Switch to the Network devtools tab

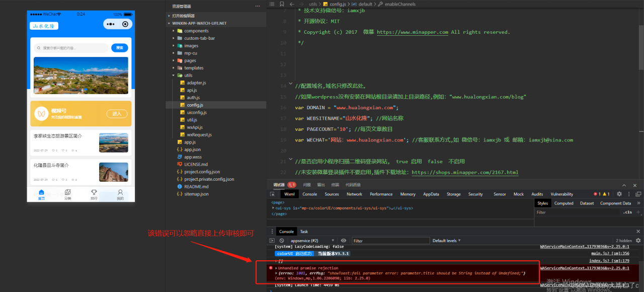coord(354,194)
